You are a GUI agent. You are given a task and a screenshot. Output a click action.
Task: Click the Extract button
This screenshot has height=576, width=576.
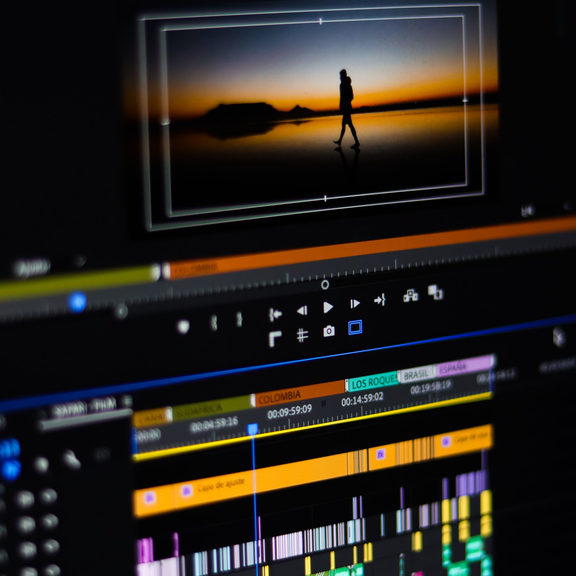pyautogui.click(x=436, y=292)
